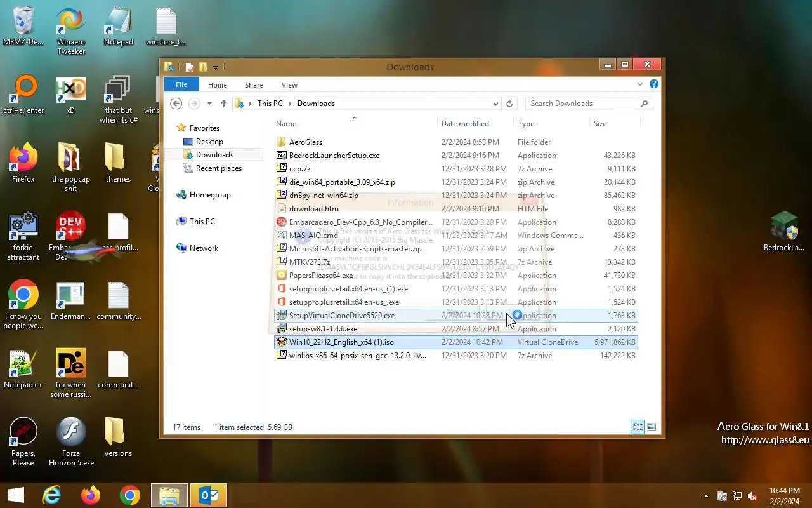This screenshot has height=508, width=812.
Task: Select the Forza Horizon 5.exe Flash icon
Action: tap(71, 442)
